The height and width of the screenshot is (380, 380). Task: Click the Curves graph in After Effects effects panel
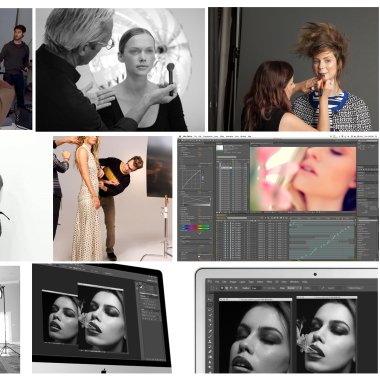coord(192,179)
